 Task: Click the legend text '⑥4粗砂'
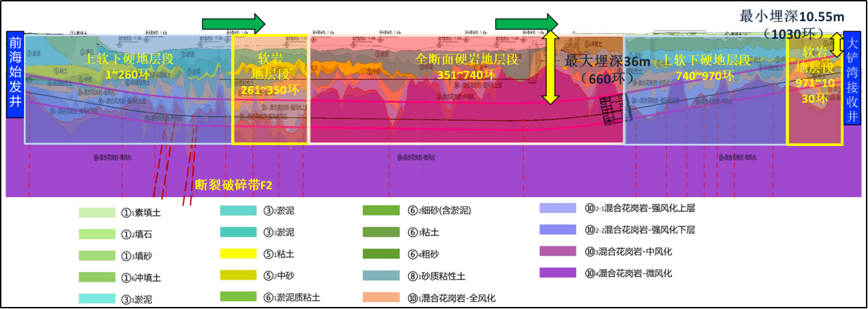click(423, 254)
